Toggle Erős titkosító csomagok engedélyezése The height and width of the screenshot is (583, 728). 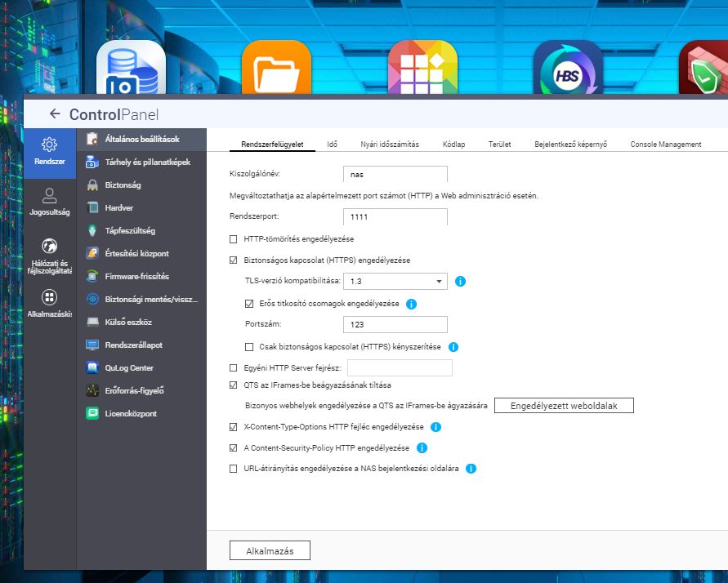pyautogui.click(x=249, y=304)
